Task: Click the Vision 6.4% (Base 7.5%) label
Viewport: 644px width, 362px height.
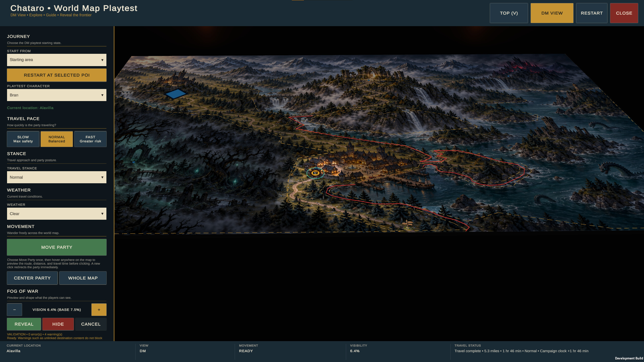Action: [x=57, y=310]
